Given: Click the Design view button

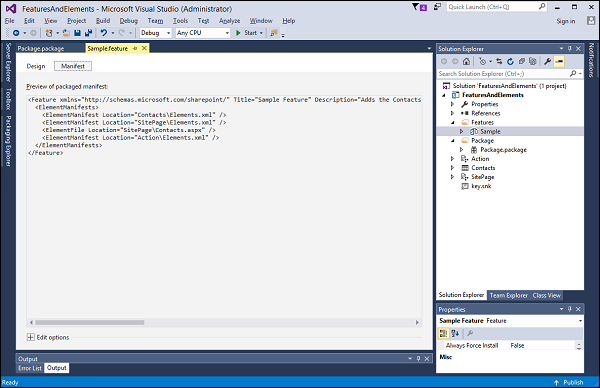Looking at the screenshot, I should point(36,66).
